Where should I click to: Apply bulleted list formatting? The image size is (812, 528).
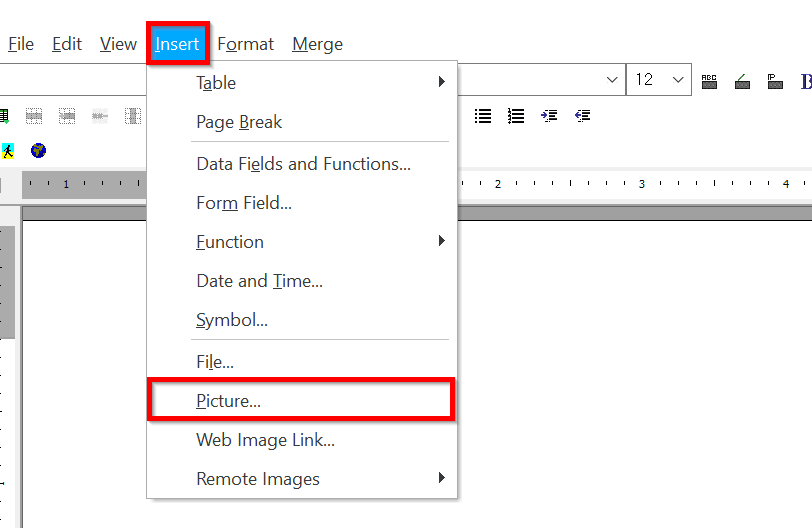coord(483,116)
